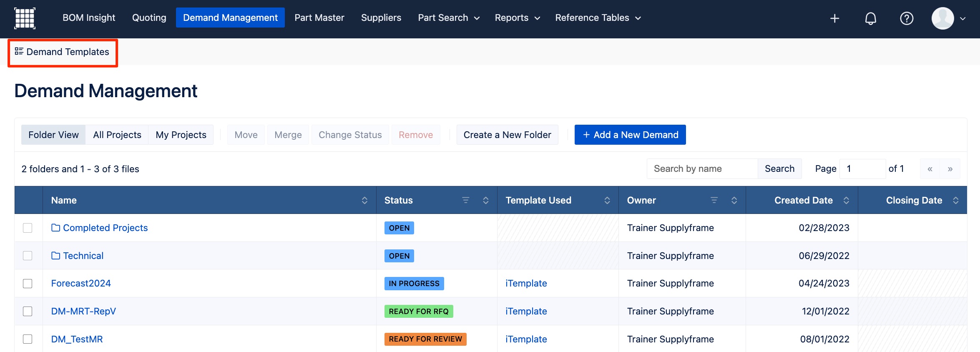Viewport: 980px width, 352px height.
Task: Check the Forecast2024 row checkbox
Action: click(28, 284)
